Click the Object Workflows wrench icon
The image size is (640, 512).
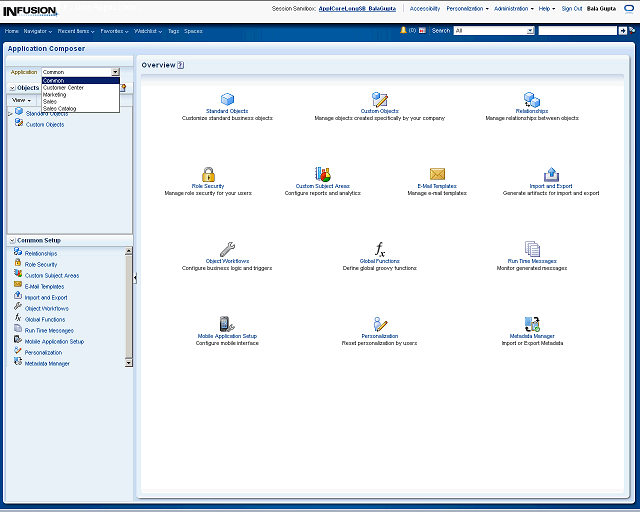click(x=227, y=249)
